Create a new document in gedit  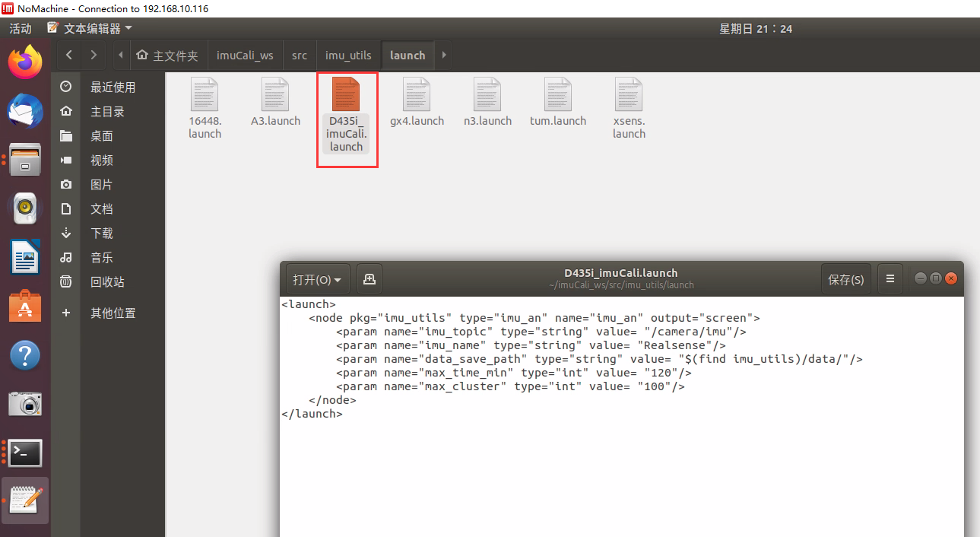[369, 278]
